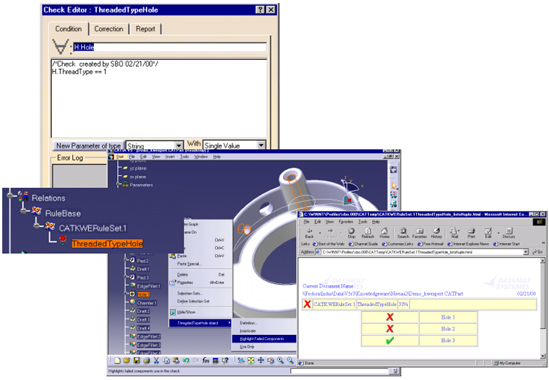Switch to the Correction tab

point(109,29)
